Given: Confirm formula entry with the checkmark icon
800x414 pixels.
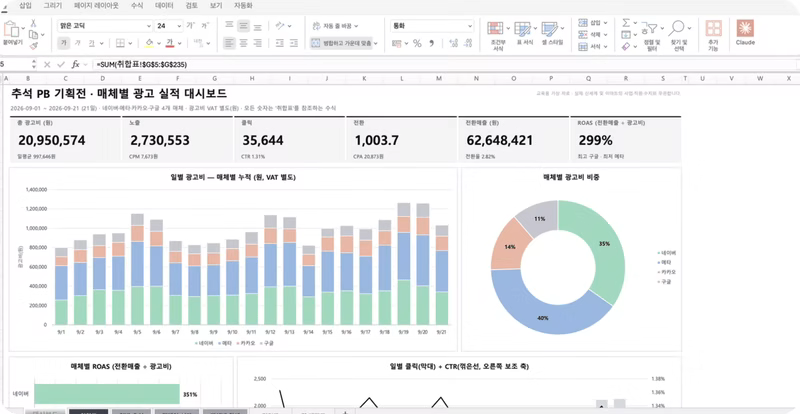Looking at the screenshot, I should click(x=61, y=64).
